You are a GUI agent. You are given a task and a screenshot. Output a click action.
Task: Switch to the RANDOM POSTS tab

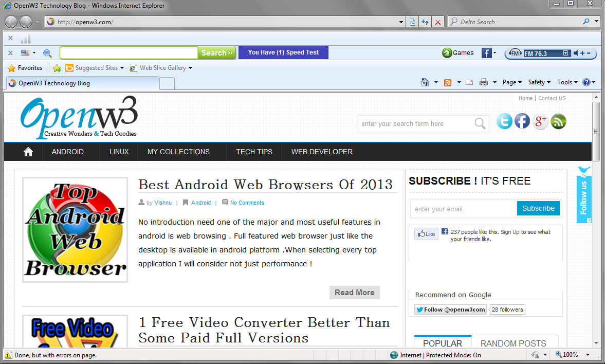click(513, 343)
